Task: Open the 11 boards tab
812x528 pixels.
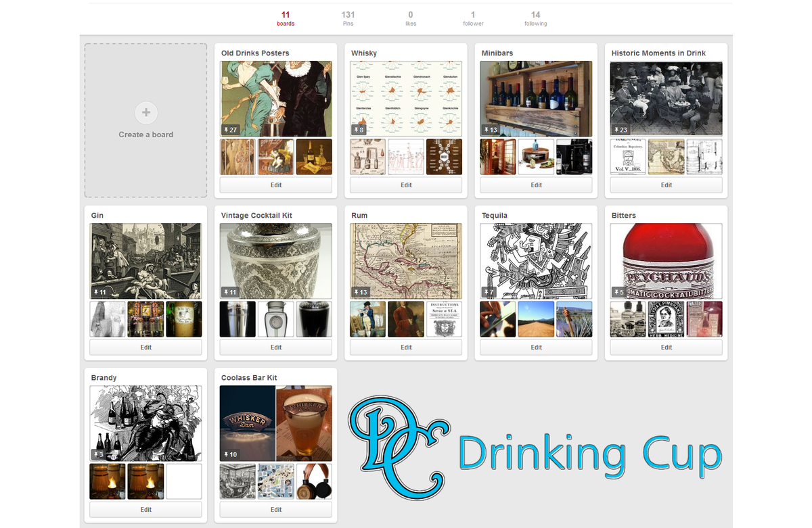Action: pos(286,18)
